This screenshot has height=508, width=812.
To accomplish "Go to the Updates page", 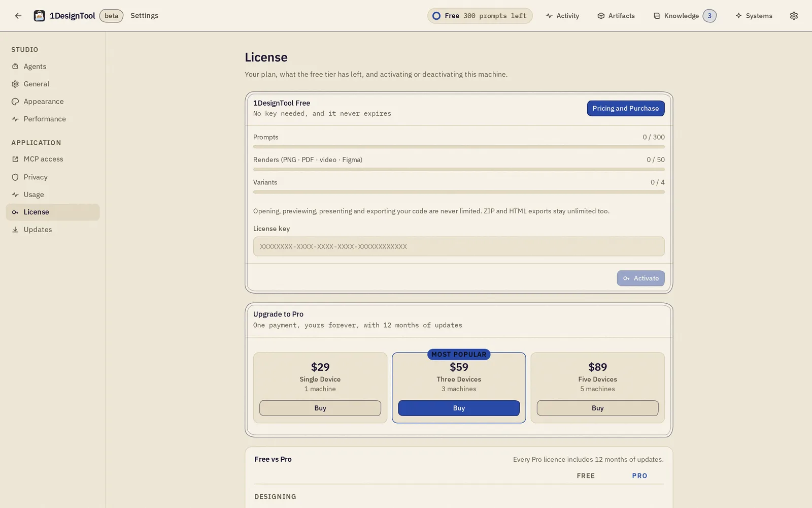I will (x=53, y=230).
